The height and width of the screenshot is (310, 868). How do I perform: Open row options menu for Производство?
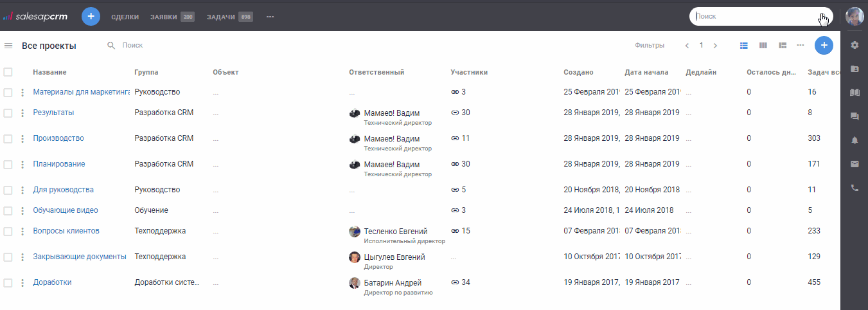[22, 139]
